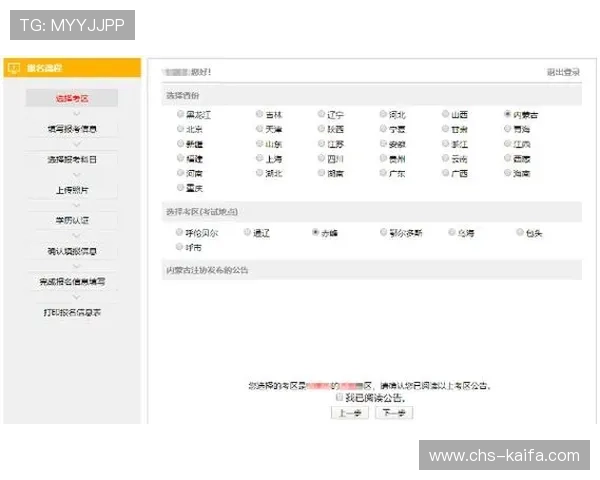The image size is (600, 480).
Task: Select 福建 province radio button
Action: (180, 158)
